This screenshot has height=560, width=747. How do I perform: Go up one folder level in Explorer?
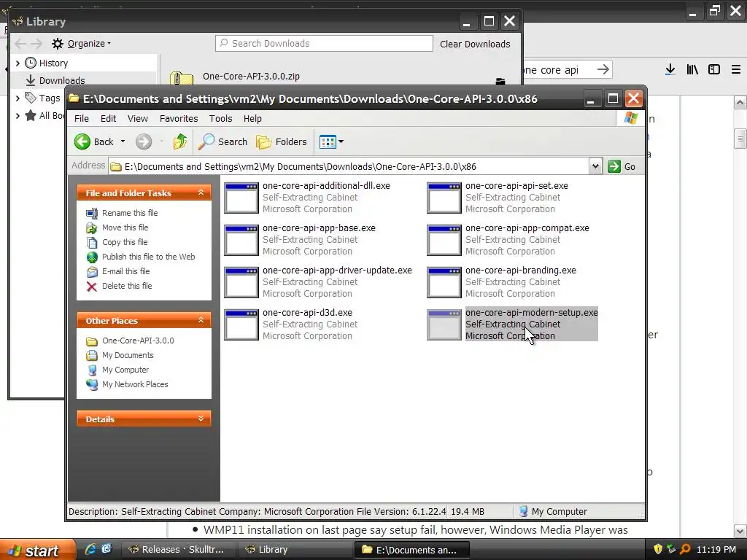point(179,141)
